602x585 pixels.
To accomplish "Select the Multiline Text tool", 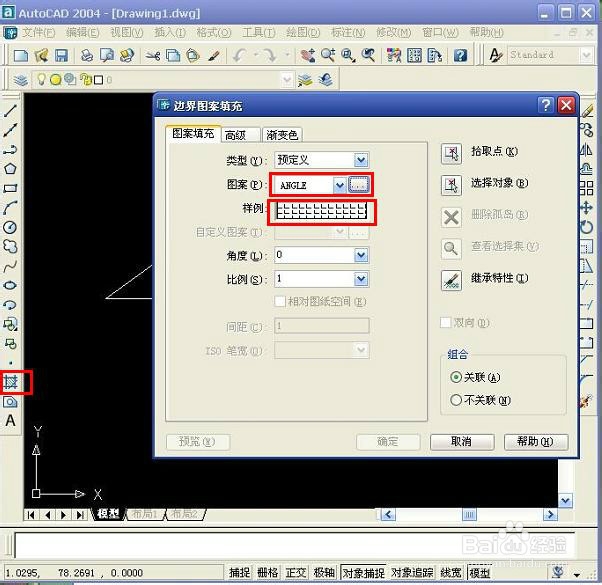I will [x=10, y=421].
